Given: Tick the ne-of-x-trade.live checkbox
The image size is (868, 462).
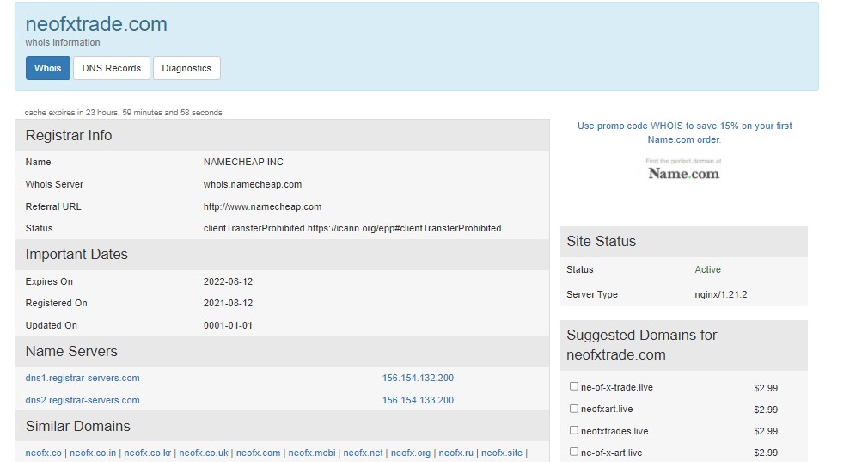Looking at the screenshot, I should point(574,386).
